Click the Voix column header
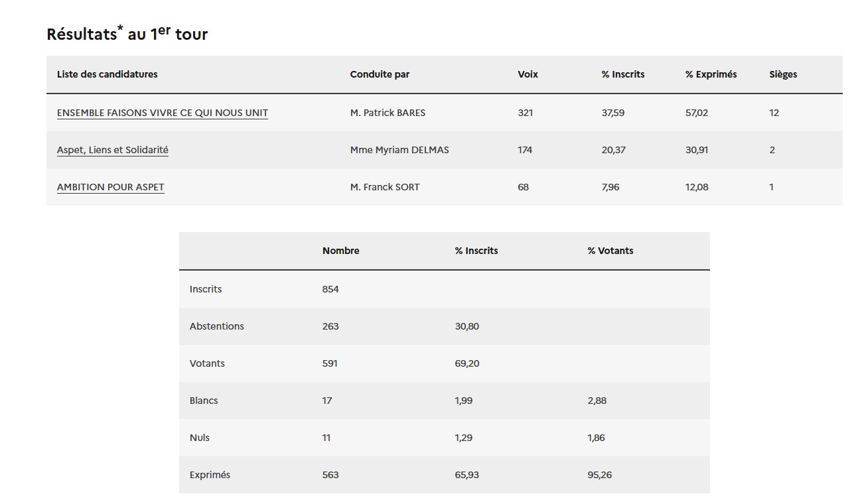The image size is (864, 504). point(528,74)
